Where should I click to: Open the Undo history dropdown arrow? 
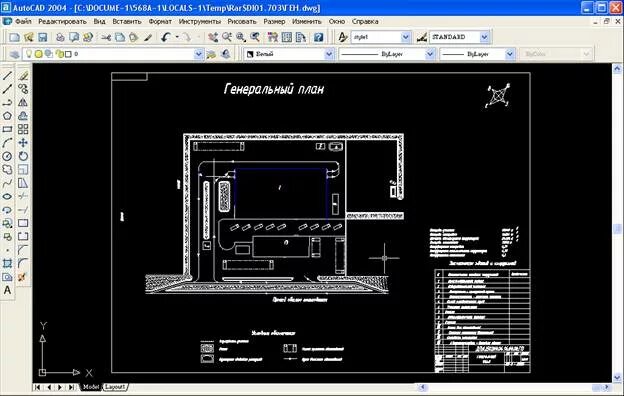point(177,37)
